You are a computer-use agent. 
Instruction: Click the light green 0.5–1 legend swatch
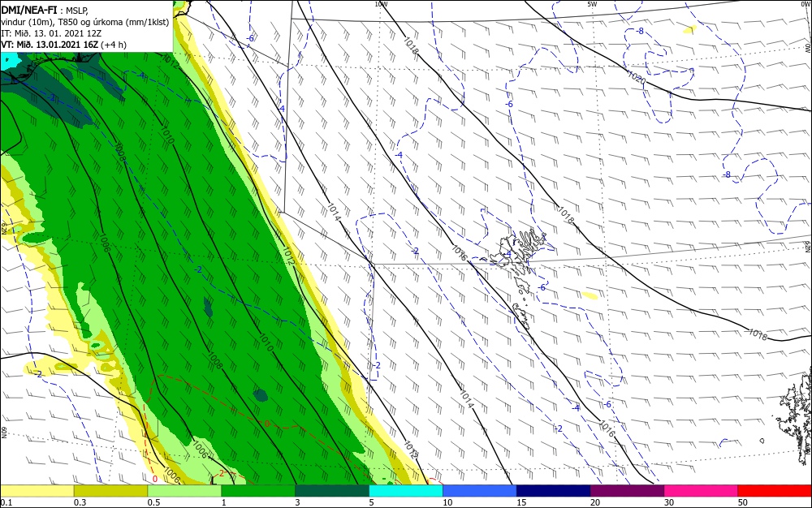(x=184, y=490)
